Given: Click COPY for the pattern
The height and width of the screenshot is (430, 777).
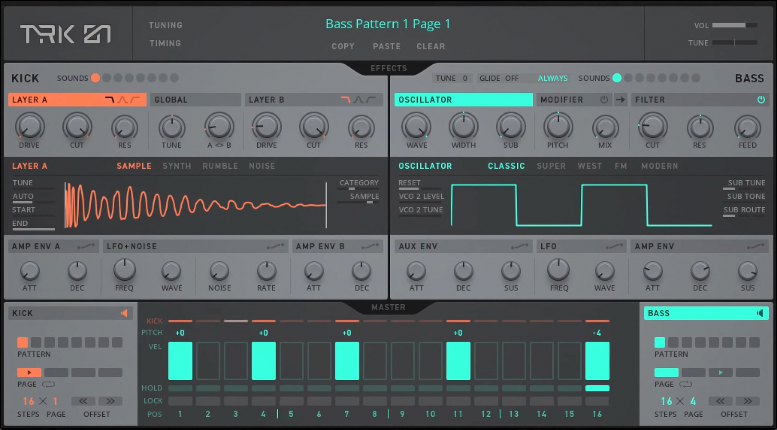Looking at the screenshot, I should (x=343, y=46).
